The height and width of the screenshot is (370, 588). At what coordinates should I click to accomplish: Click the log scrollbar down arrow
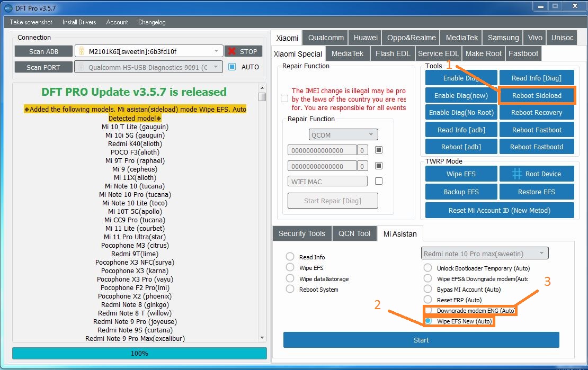[x=262, y=338]
